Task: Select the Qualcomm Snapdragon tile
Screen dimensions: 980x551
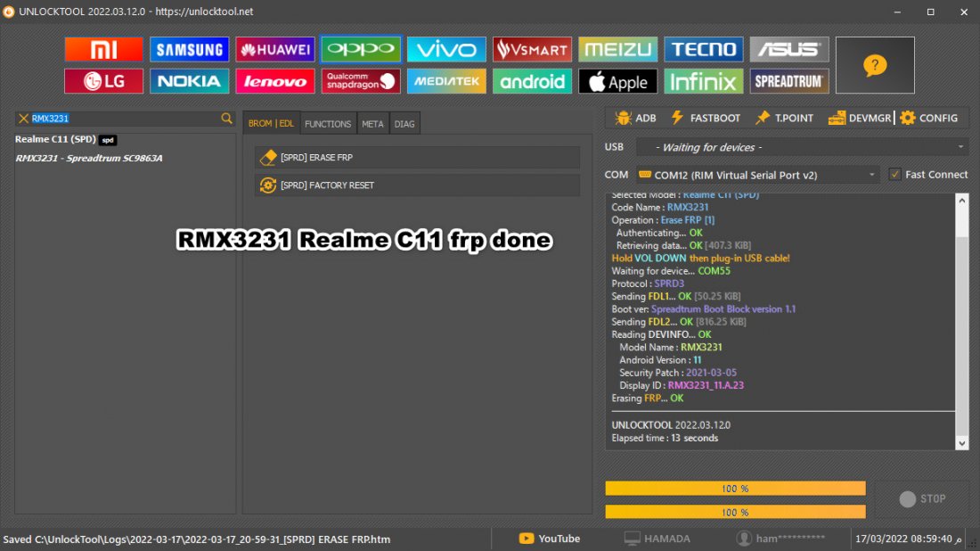Action: (361, 81)
